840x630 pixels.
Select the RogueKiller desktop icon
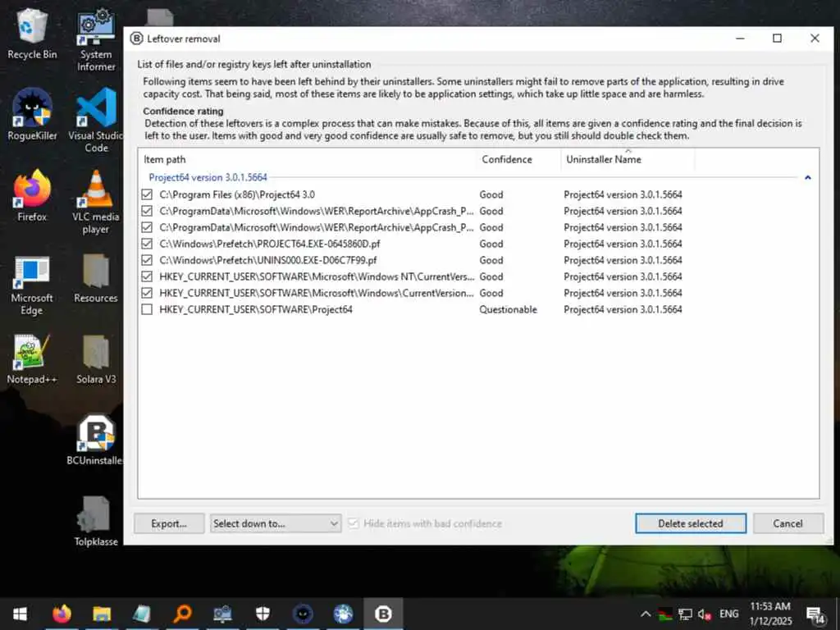(32, 115)
